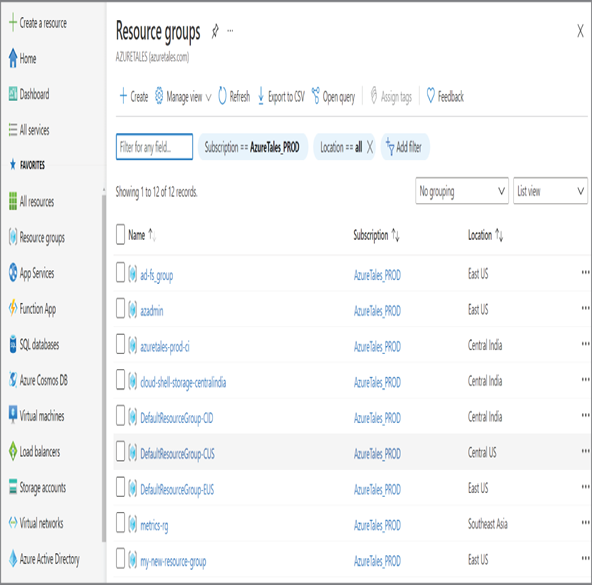
Task: Click the SQL databases icon
Action: [x=13, y=344]
